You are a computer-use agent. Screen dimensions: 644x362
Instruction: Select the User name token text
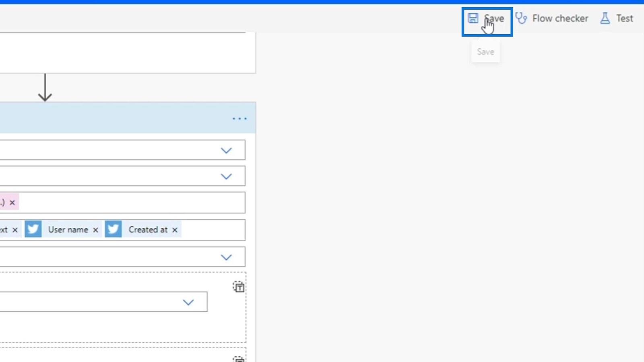(68, 230)
